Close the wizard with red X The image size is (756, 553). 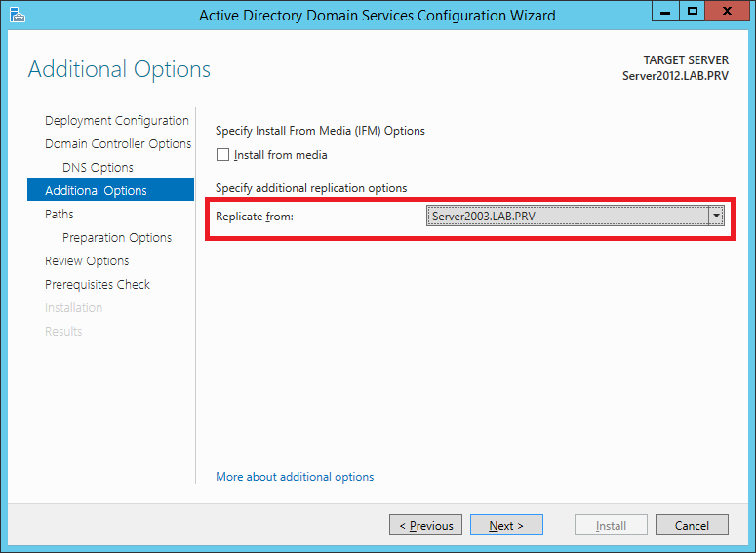(728, 12)
